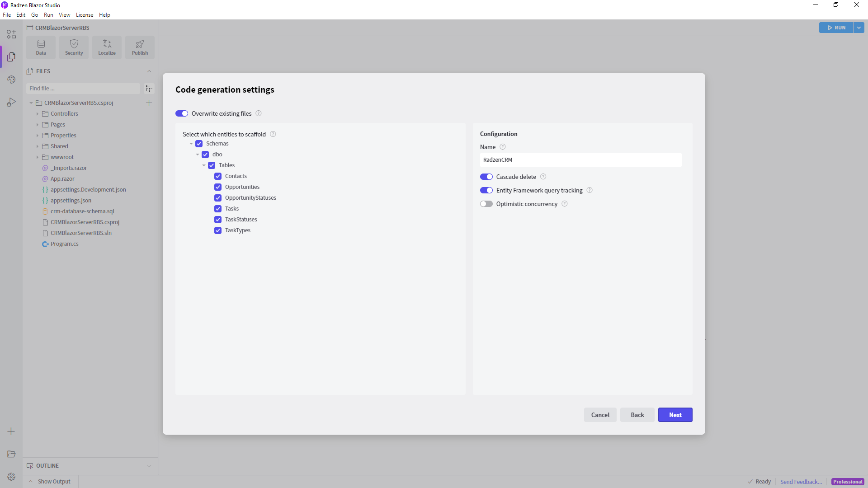Expand the OUTLINE panel chevron
This screenshot has height=488, width=868.
click(x=149, y=466)
